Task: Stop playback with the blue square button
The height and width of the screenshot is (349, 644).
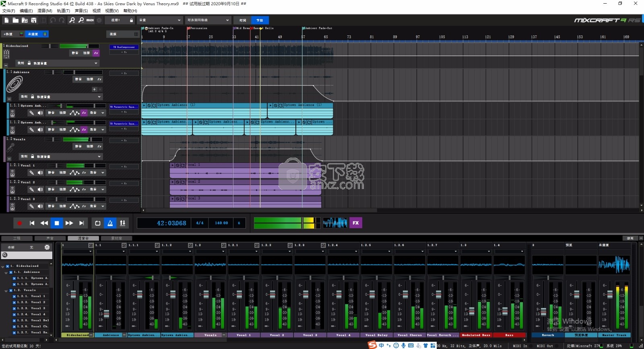Action: tap(57, 223)
